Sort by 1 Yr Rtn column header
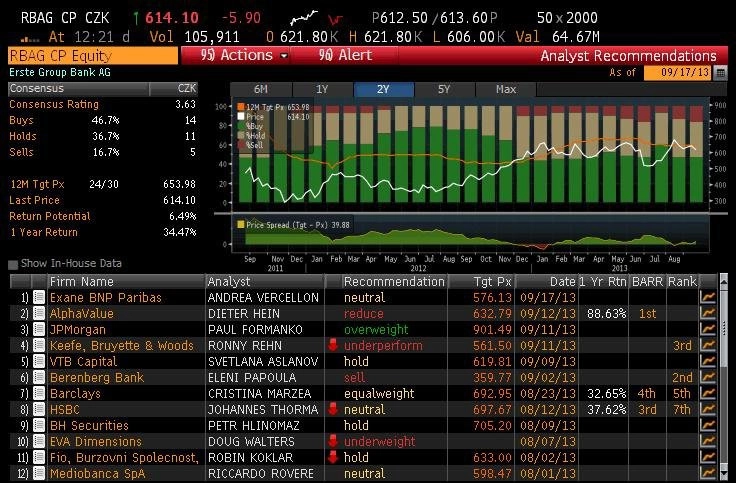736x483 pixels. 603,282
